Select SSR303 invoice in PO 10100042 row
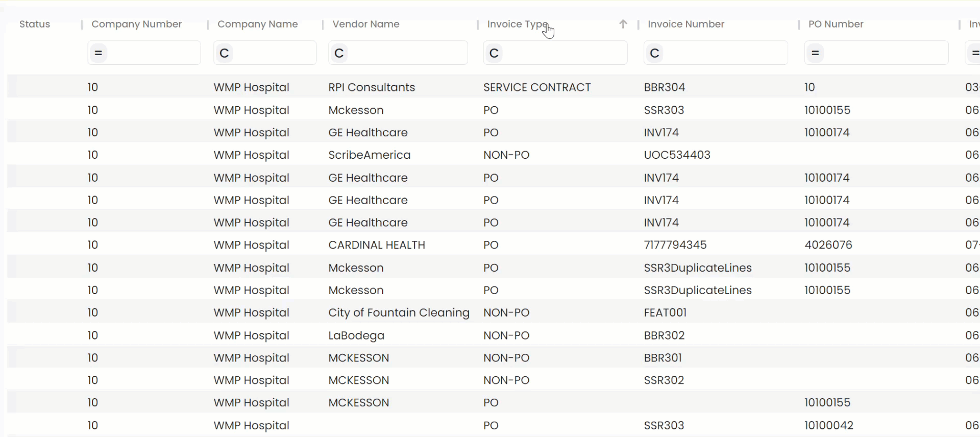This screenshot has height=437, width=980. click(x=664, y=425)
